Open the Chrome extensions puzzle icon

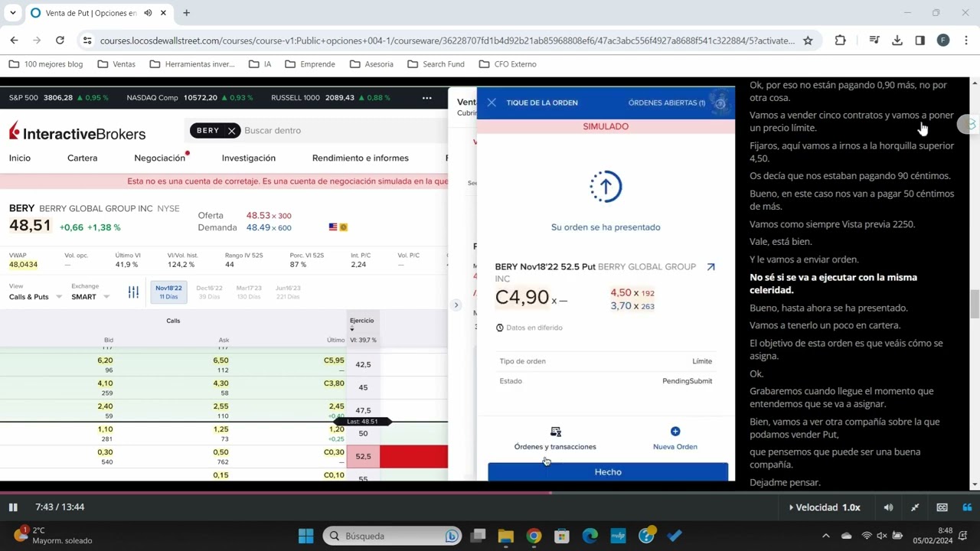coord(840,41)
